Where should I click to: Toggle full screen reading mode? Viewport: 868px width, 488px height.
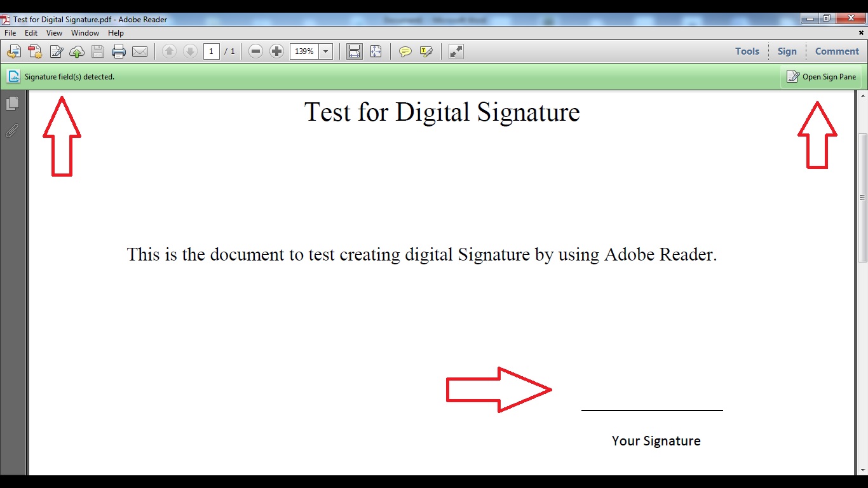coord(456,51)
